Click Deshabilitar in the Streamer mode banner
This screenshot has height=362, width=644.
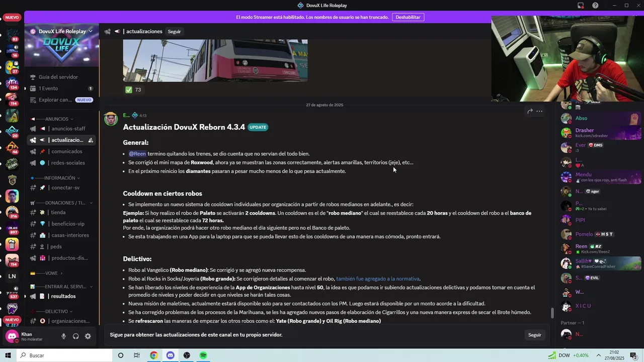[408, 17]
